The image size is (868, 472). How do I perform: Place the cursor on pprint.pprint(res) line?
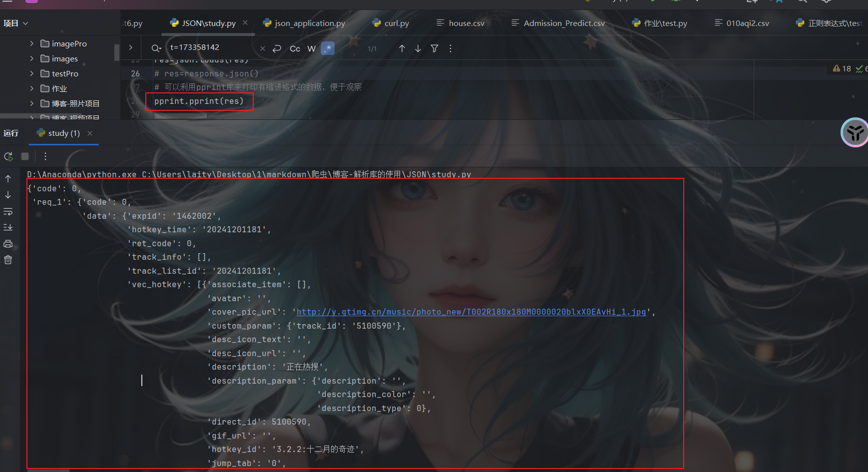pos(199,101)
